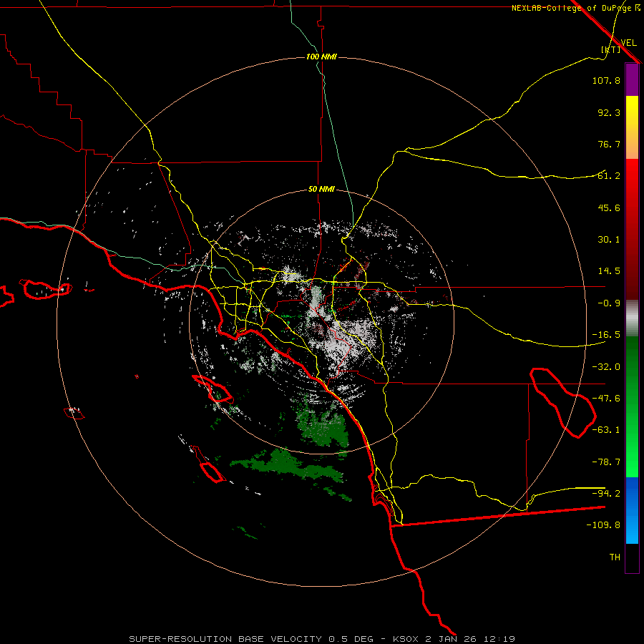644x644 pixels.
Task: Click the 45.6 velocity scale value
Action: [609, 208]
